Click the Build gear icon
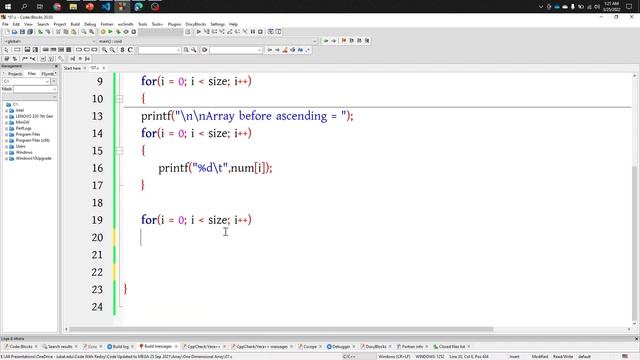The width and height of the screenshot is (640, 360). coord(102,32)
